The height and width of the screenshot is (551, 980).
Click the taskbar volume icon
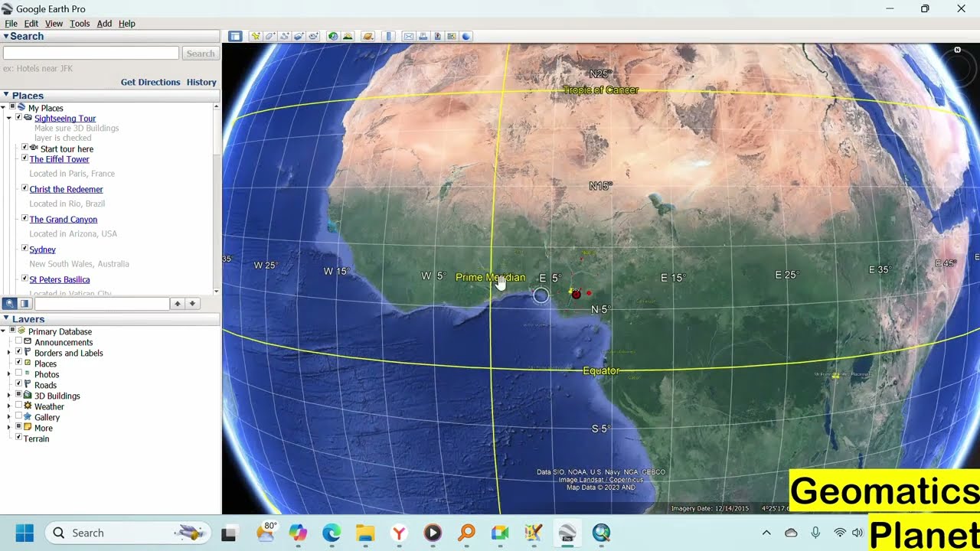click(857, 533)
